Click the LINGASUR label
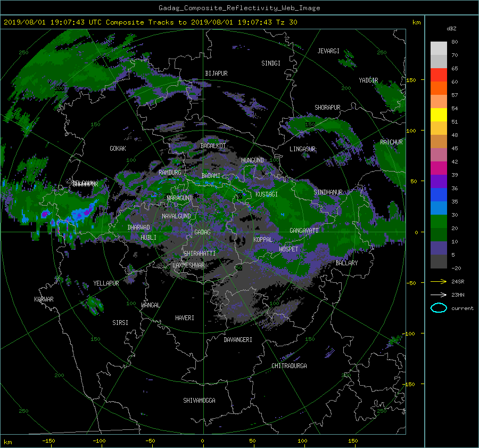Viewport: 479px width, 448px height. coord(302,149)
